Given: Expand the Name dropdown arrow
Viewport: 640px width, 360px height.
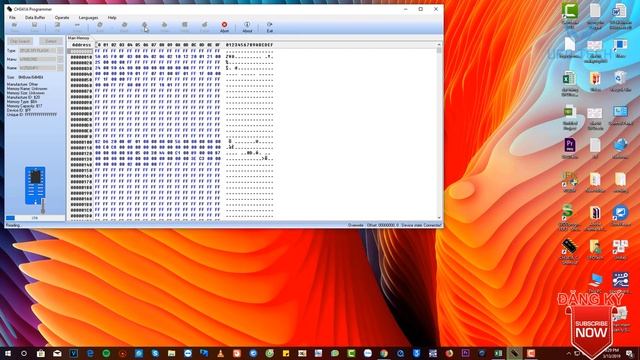Looking at the screenshot, I should point(60,68).
